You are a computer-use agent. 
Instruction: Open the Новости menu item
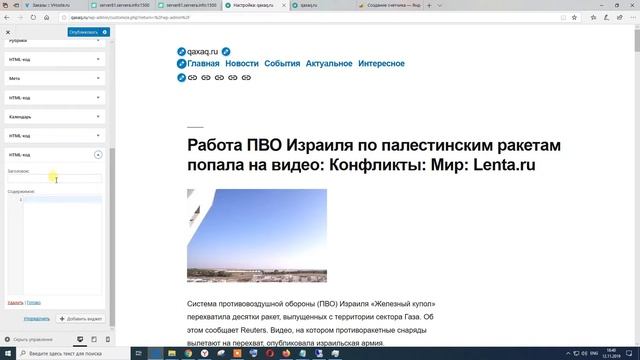click(242, 64)
